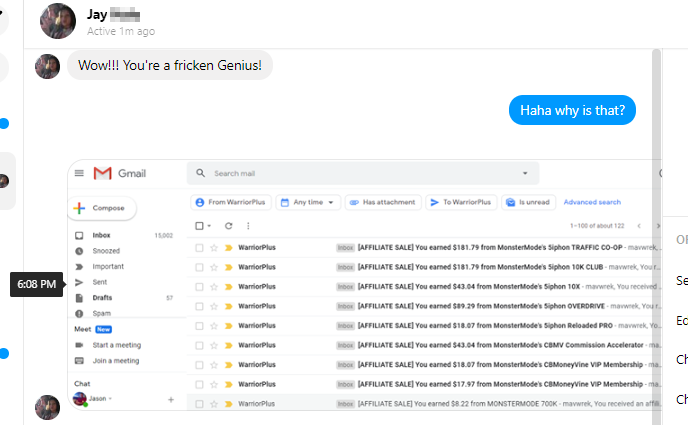Click the Gmail logo

coord(120,173)
